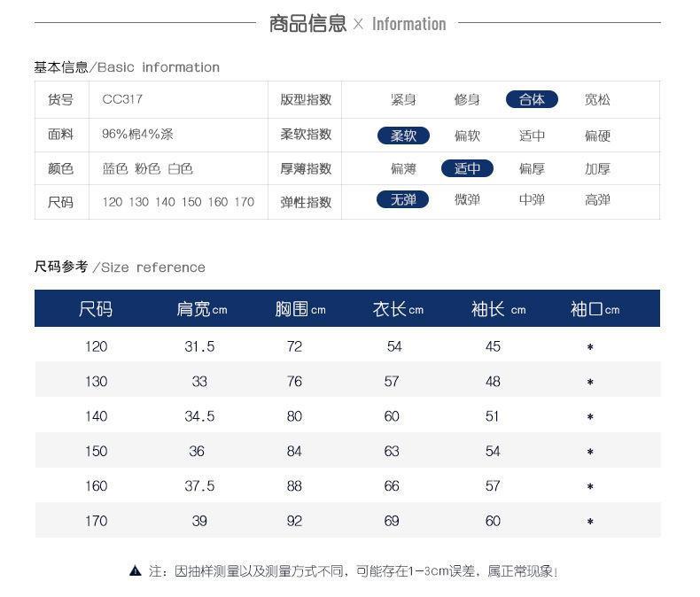Viewport: 700px width, 597px height.
Task: Select the highlighted 合体 fit pill
Action: pyautogui.click(x=532, y=99)
